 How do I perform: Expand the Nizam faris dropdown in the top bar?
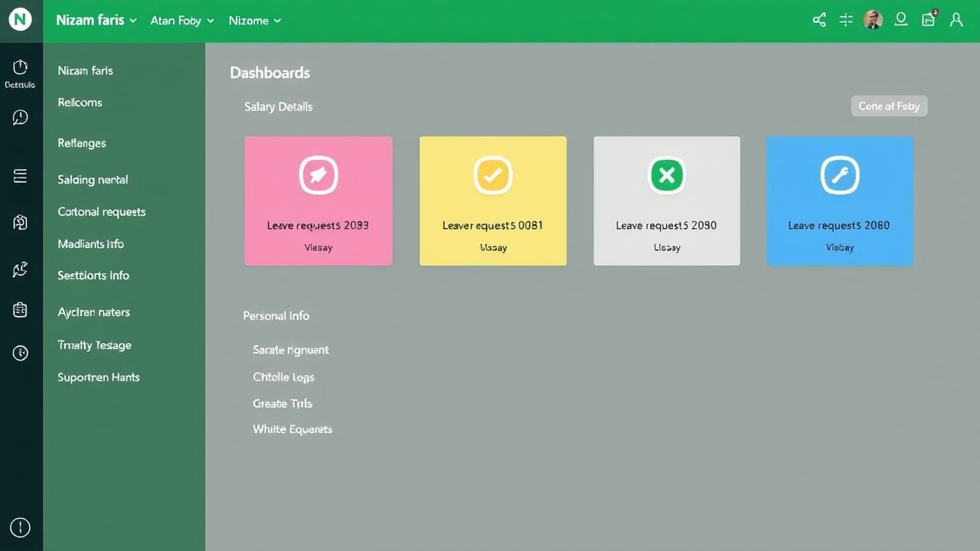[95, 20]
